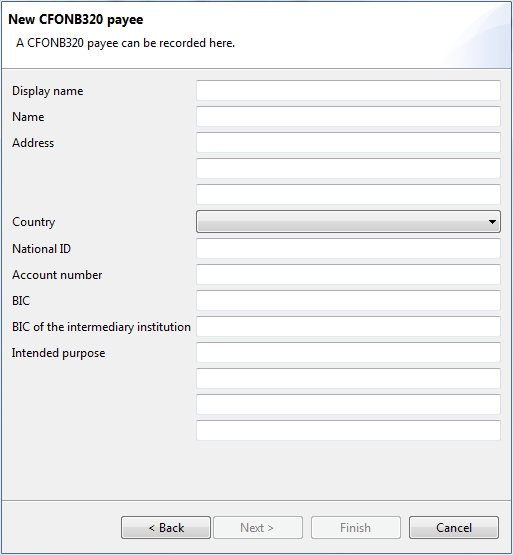Viewport: 513px width, 555px height.
Task: Click the disabled Next > button
Action: (x=258, y=528)
